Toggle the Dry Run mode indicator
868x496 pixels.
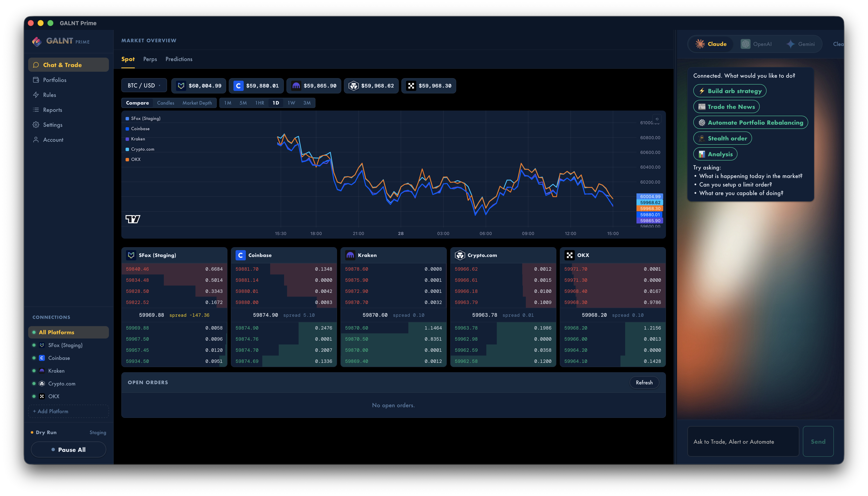coord(44,432)
